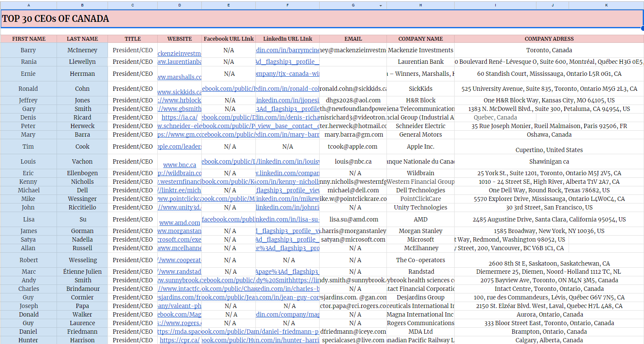The height and width of the screenshot is (344, 644).
Task: Select column D header
Action: point(180,5)
